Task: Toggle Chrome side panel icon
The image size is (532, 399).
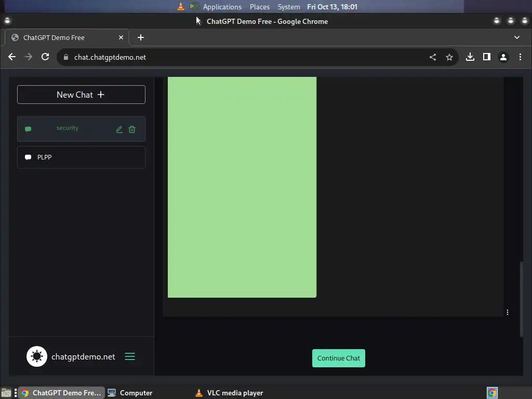Action: tap(486, 57)
